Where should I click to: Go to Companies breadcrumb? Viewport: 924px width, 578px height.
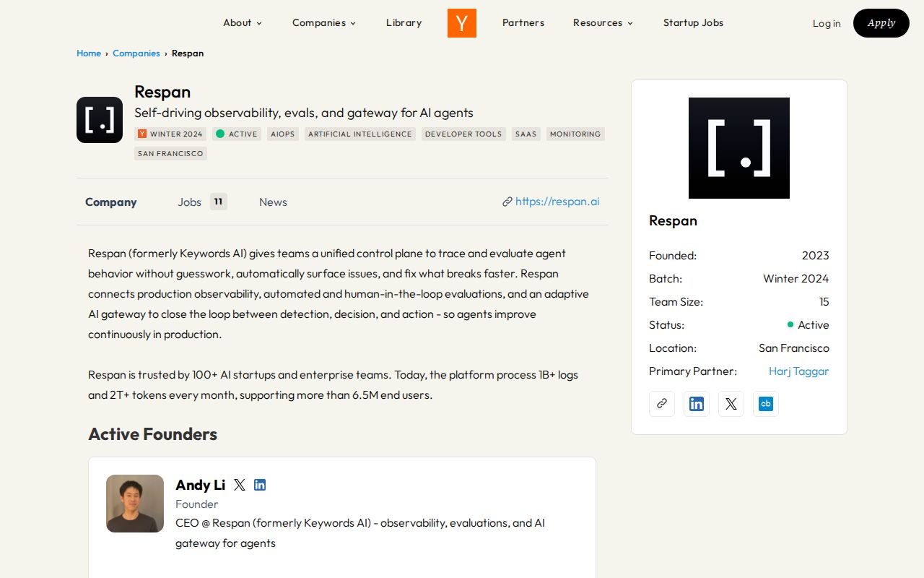tap(136, 53)
